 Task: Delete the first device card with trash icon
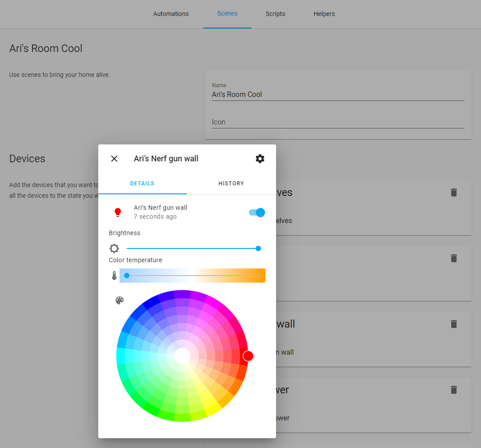pos(453,192)
